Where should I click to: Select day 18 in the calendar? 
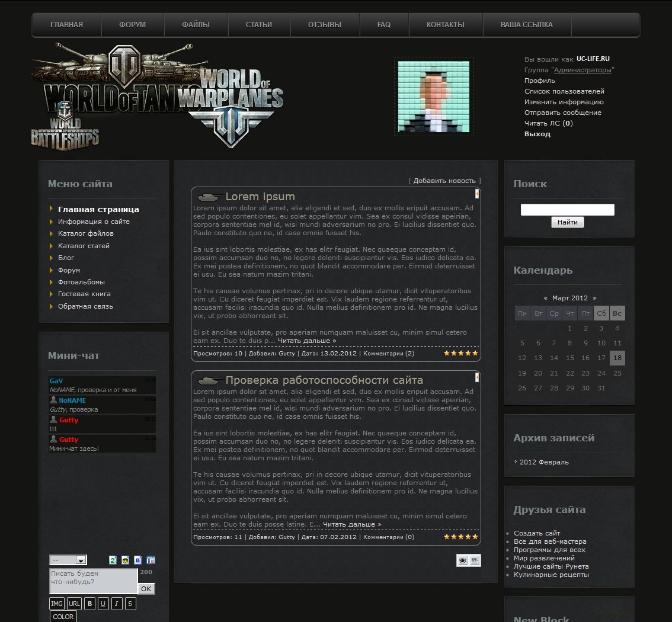[617, 358]
